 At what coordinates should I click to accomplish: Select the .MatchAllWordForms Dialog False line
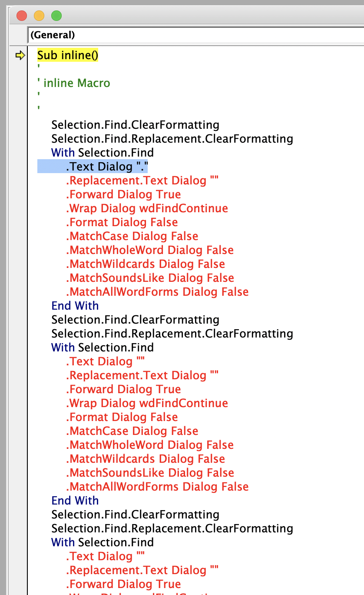click(158, 291)
